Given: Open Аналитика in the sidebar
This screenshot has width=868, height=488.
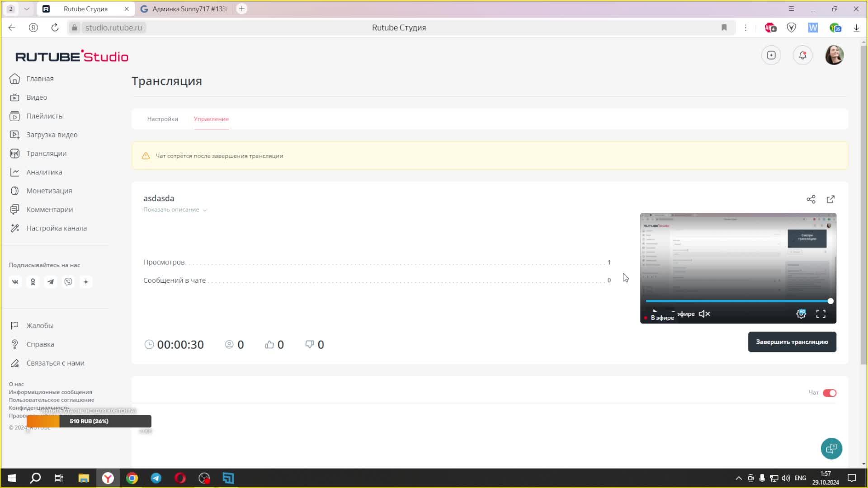Looking at the screenshot, I should 44,172.
